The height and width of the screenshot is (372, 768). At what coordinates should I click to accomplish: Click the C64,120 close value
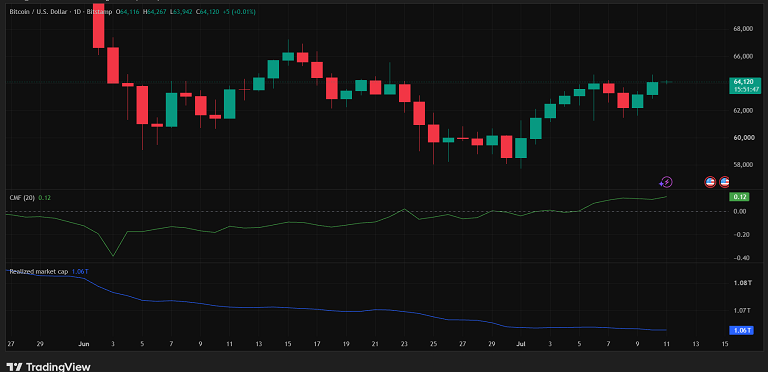point(208,11)
